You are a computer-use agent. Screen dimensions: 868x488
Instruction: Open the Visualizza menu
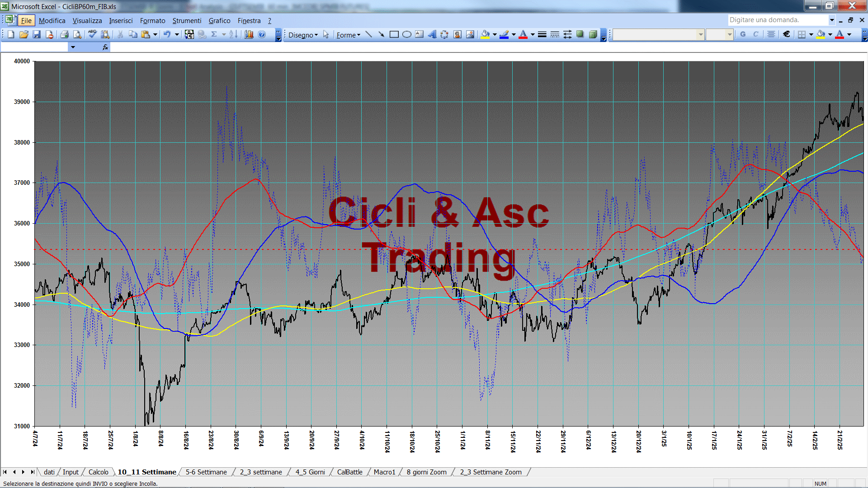point(87,20)
